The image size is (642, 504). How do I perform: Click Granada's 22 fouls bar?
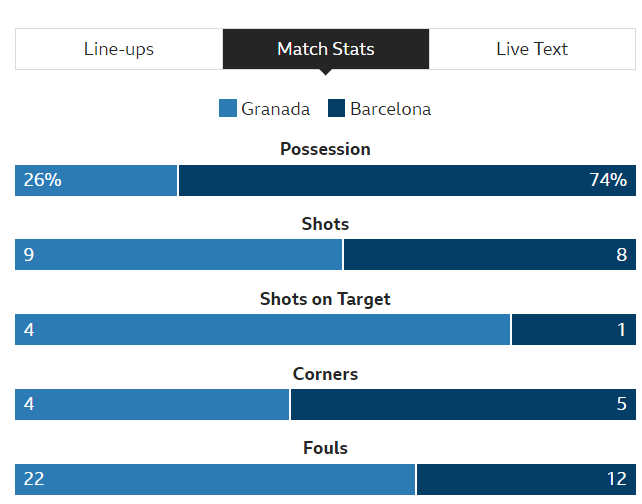click(215, 479)
